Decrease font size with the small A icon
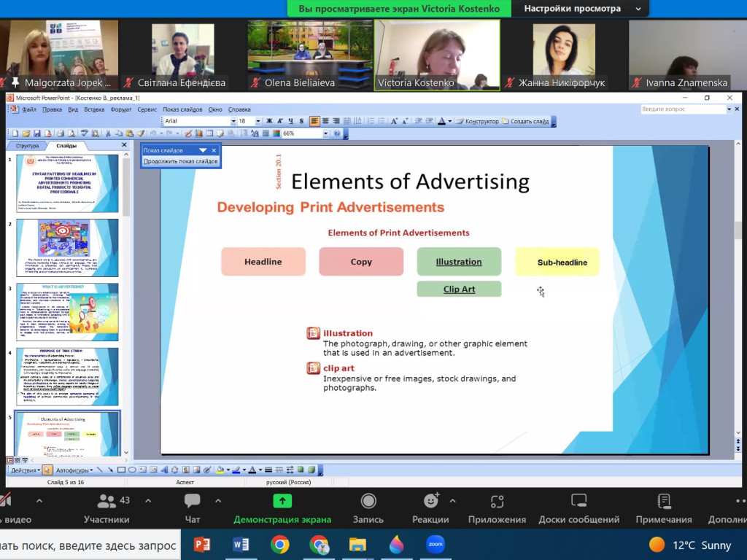This screenshot has height=560, width=747. coord(405,122)
